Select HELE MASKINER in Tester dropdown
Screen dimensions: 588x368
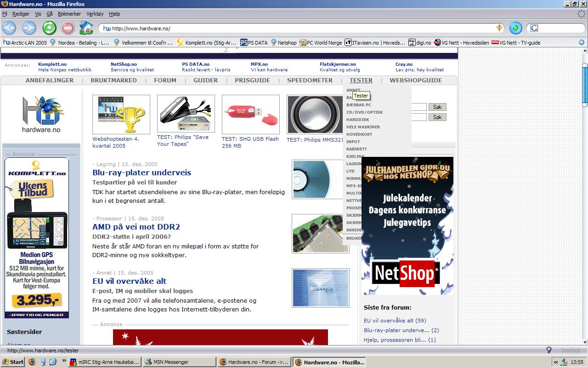point(363,127)
